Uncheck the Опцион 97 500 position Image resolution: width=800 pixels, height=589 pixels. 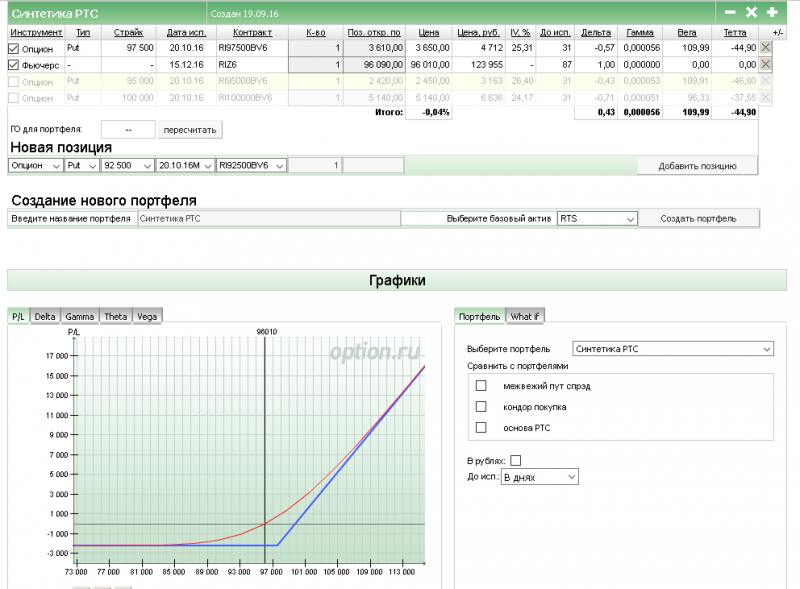coord(13,48)
